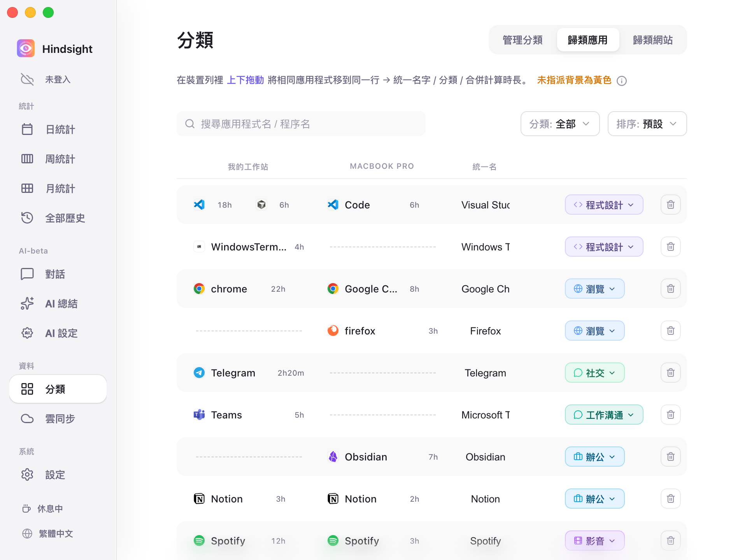Viewport: 747px width, 560px height.
Task: Click the WindowsTerminal app icon
Action: click(x=199, y=247)
